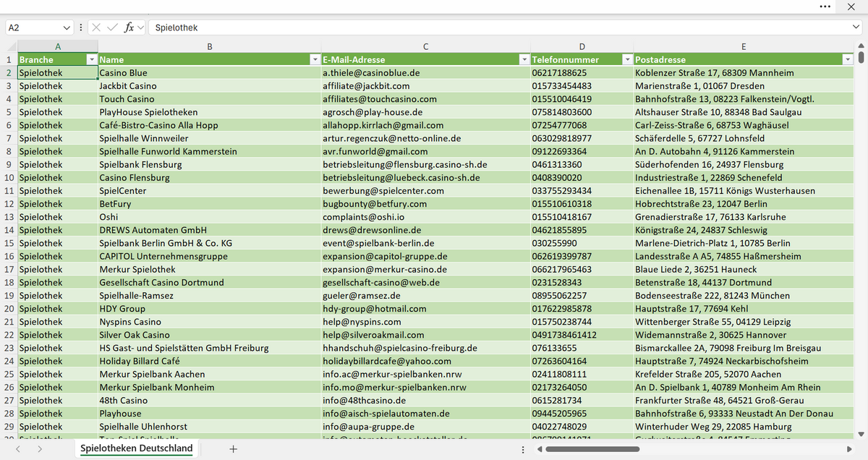This screenshot has width=868, height=460.
Task: Open the dropdown next to fx
Action: coord(140,27)
